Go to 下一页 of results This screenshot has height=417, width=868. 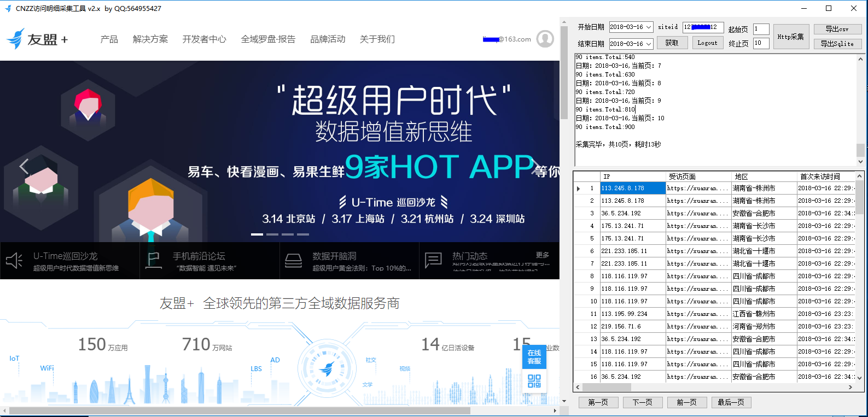[x=643, y=402]
